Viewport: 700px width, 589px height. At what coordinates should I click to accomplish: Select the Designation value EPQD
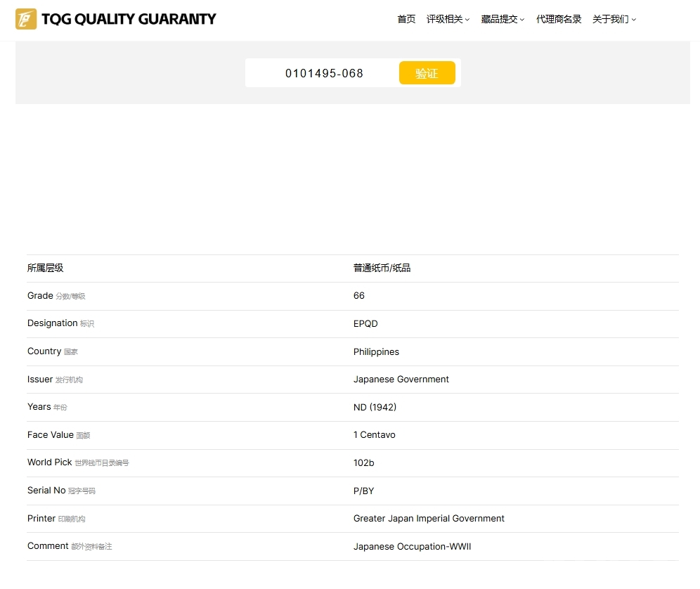(x=365, y=324)
